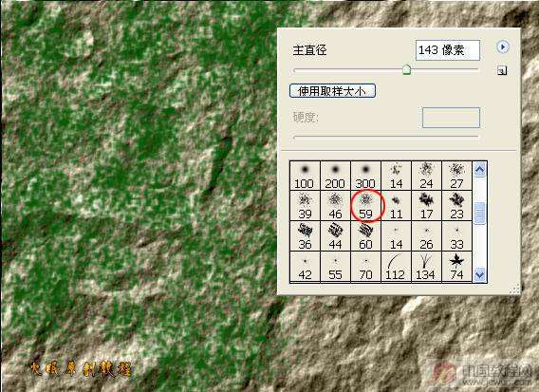Select the hatched 60 brush preset
This screenshot has width=539, height=392.
[x=365, y=236]
